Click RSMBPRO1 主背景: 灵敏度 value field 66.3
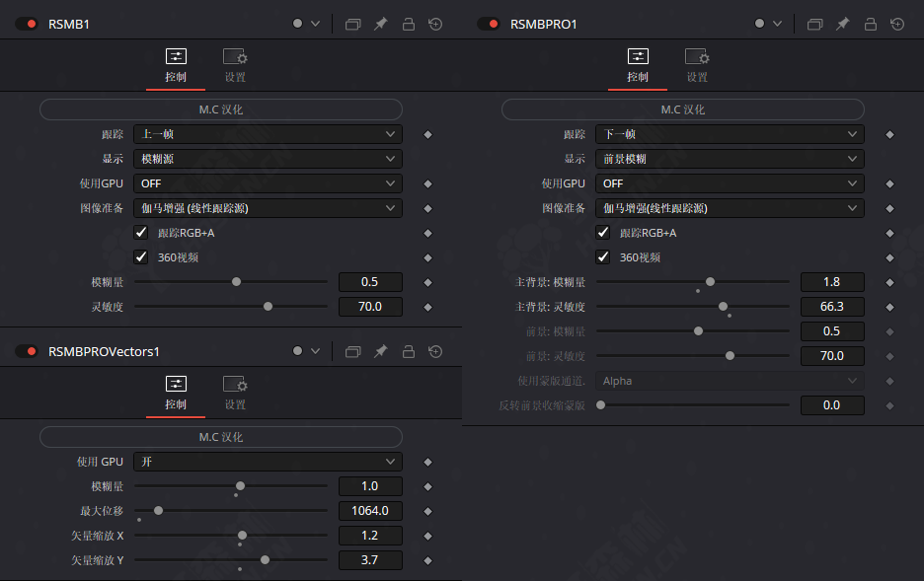Screen dimensions: 924x581 click(x=832, y=307)
